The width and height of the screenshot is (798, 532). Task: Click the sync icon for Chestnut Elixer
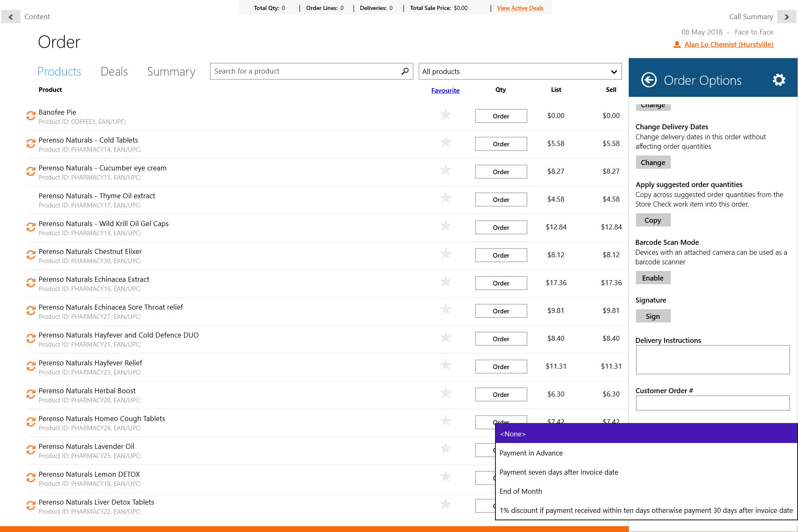pos(31,255)
